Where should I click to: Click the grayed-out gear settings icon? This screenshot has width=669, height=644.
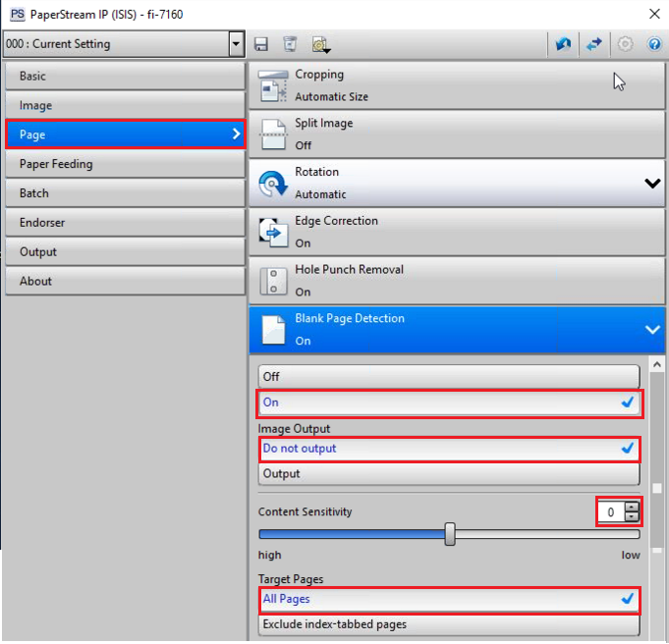(626, 44)
